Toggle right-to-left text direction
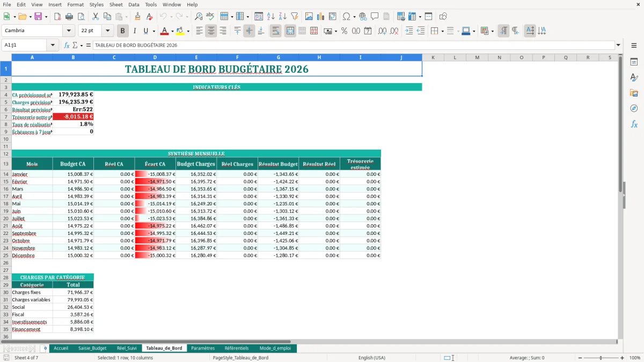Viewport: 644px width, 362px height. (x=515, y=31)
